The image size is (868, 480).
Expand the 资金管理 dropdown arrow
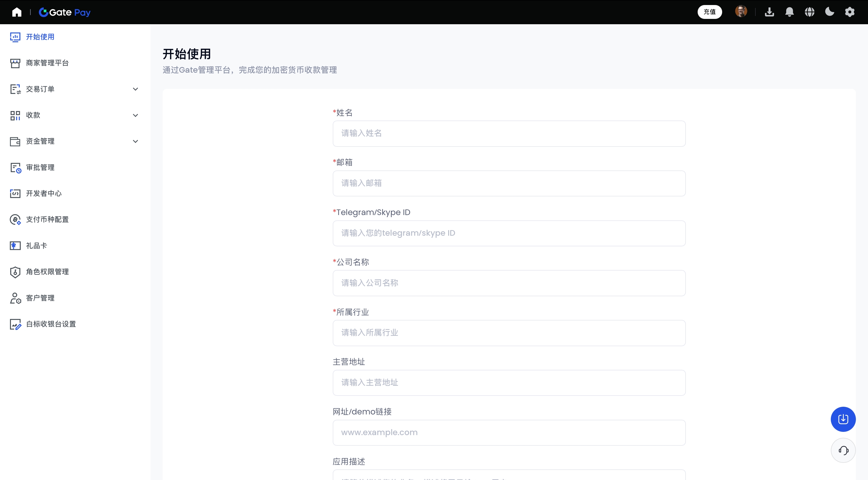pyautogui.click(x=136, y=141)
